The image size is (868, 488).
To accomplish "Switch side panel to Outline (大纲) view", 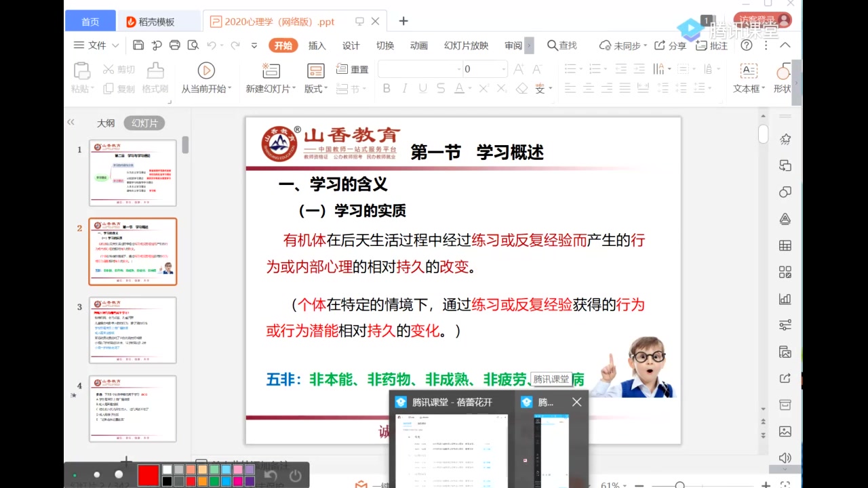I will (106, 123).
